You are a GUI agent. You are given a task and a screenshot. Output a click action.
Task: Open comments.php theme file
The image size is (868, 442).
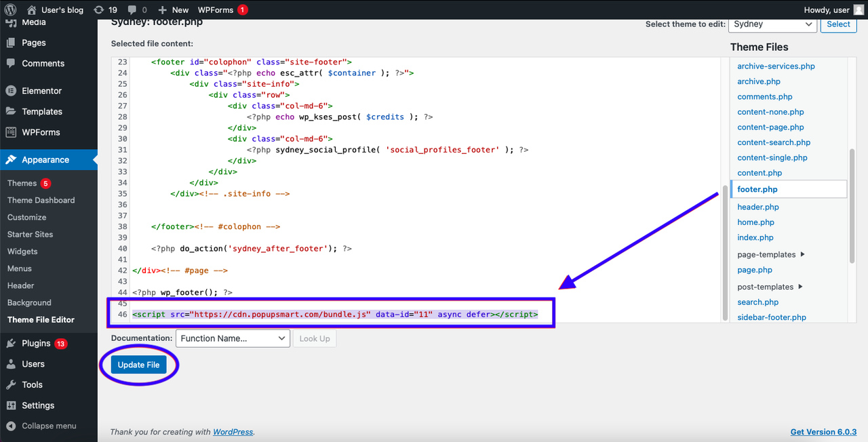point(765,97)
